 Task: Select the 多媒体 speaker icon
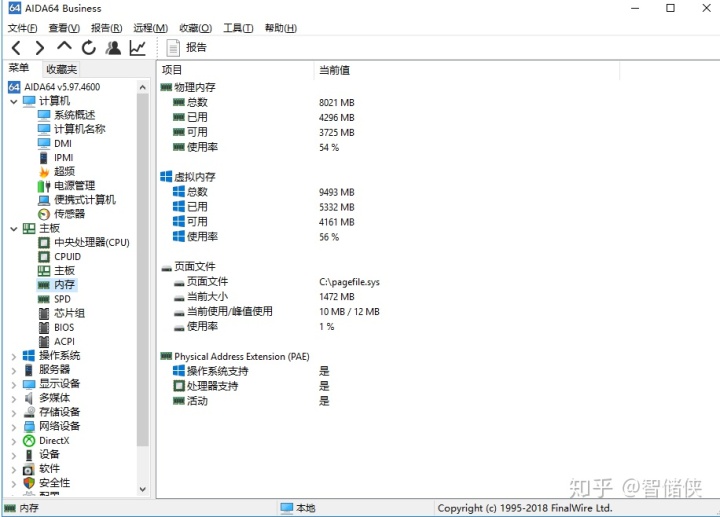pos(29,398)
